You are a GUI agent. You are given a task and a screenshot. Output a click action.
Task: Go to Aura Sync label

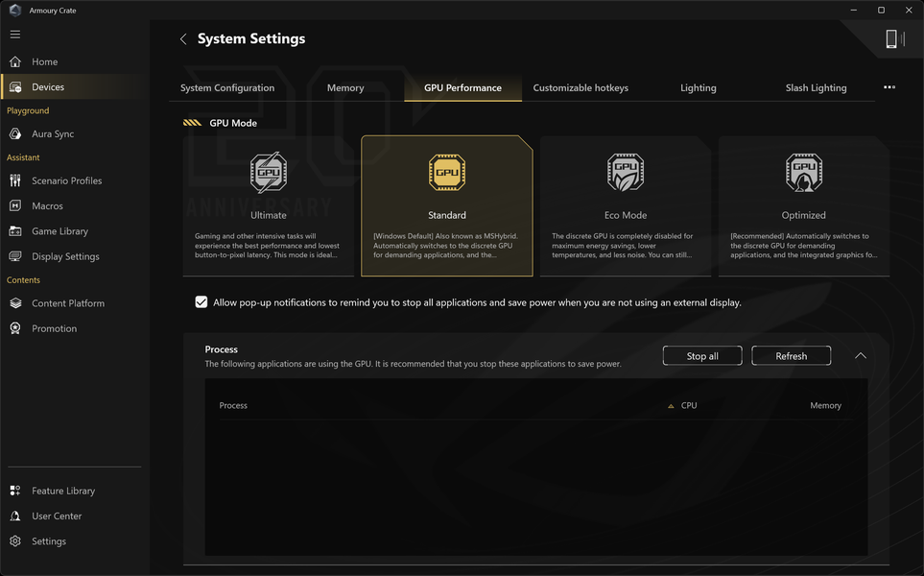(53, 134)
